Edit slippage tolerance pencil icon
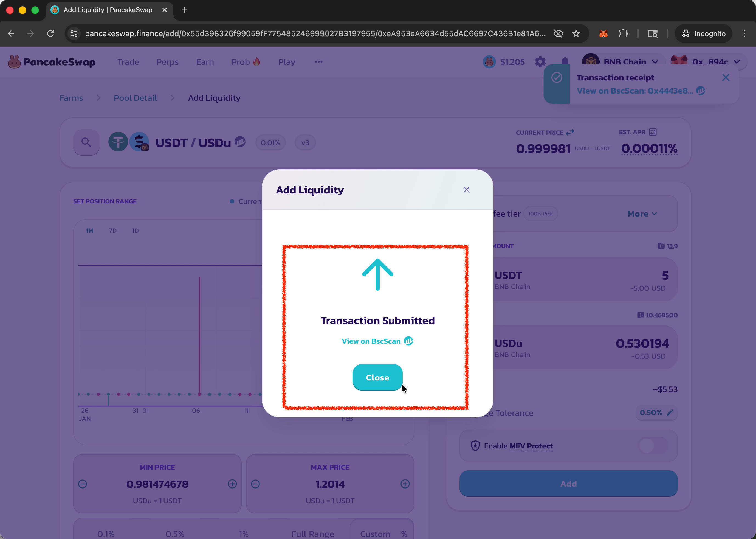 point(670,412)
